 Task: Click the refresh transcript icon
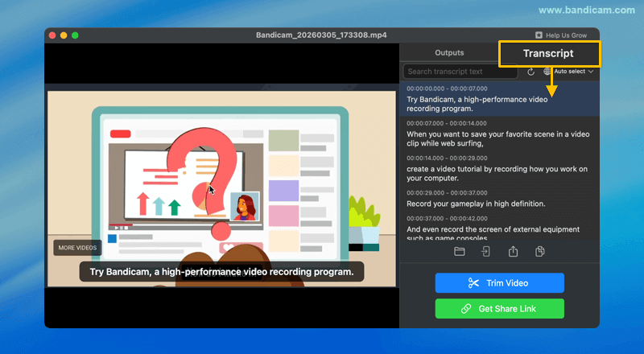click(531, 72)
